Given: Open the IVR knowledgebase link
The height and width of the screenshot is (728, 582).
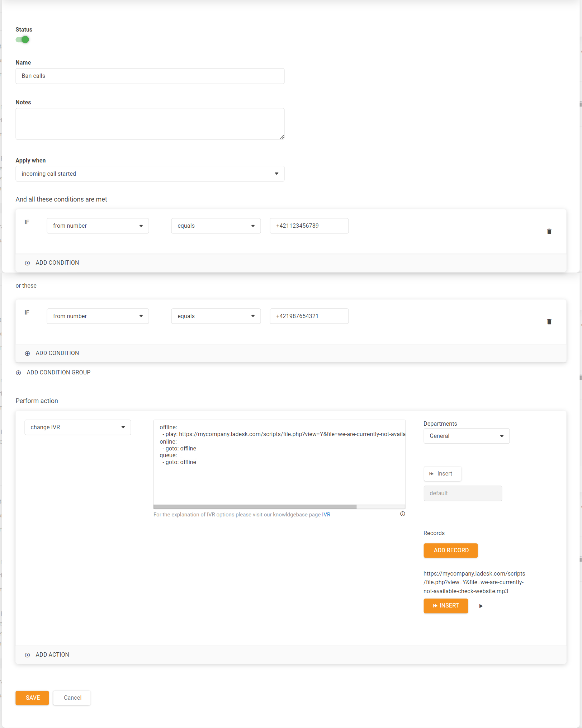Looking at the screenshot, I should tap(326, 515).
